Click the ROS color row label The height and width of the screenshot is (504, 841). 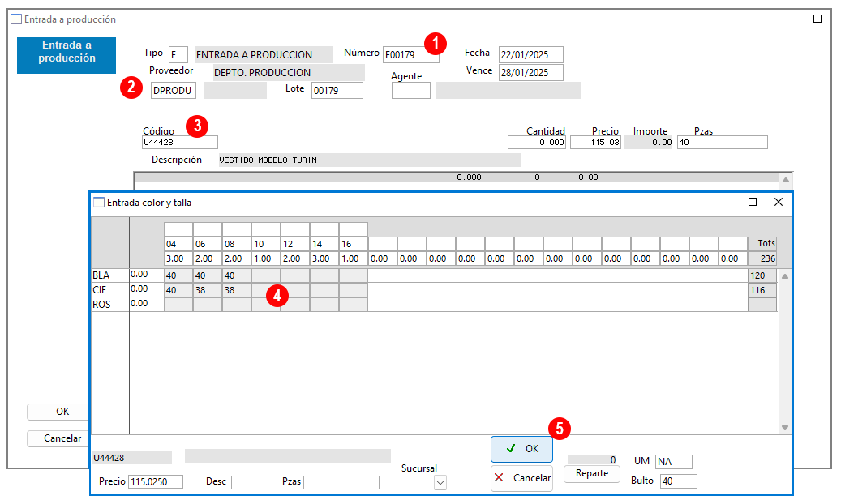click(110, 305)
